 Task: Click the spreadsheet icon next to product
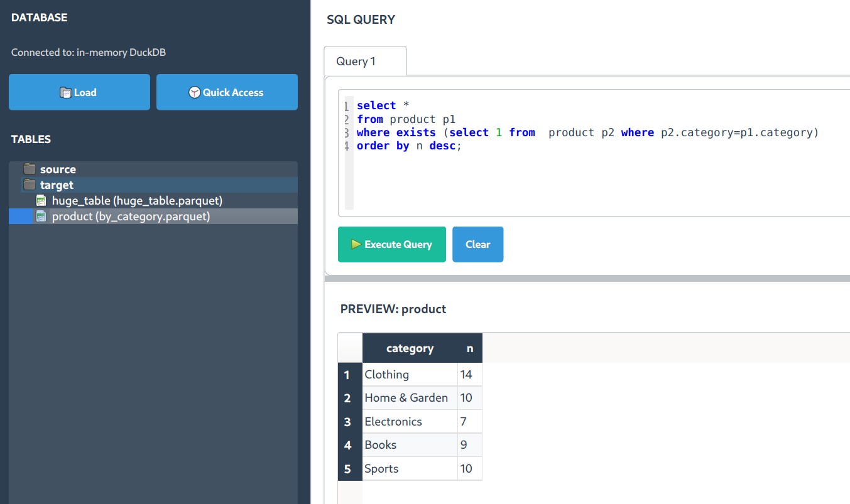[x=41, y=216]
